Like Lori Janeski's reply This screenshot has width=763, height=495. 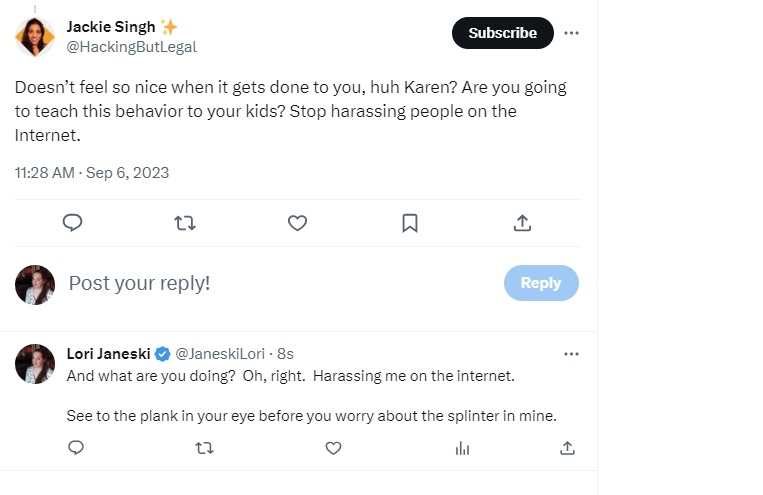click(334, 448)
